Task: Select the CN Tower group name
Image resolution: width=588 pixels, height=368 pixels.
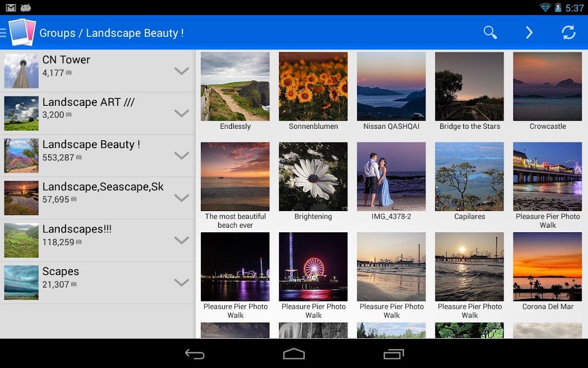Action: point(66,60)
